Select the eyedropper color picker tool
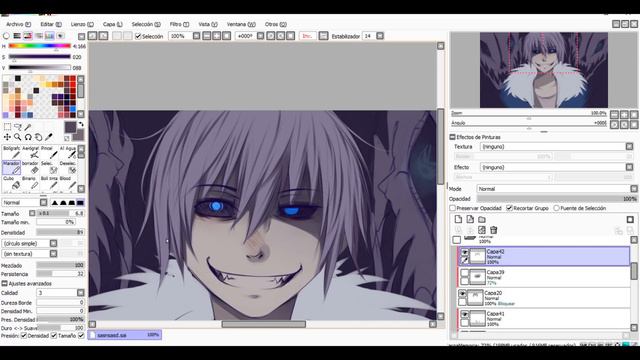Image resolution: width=640 pixels, height=360 pixels. coord(49,137)
